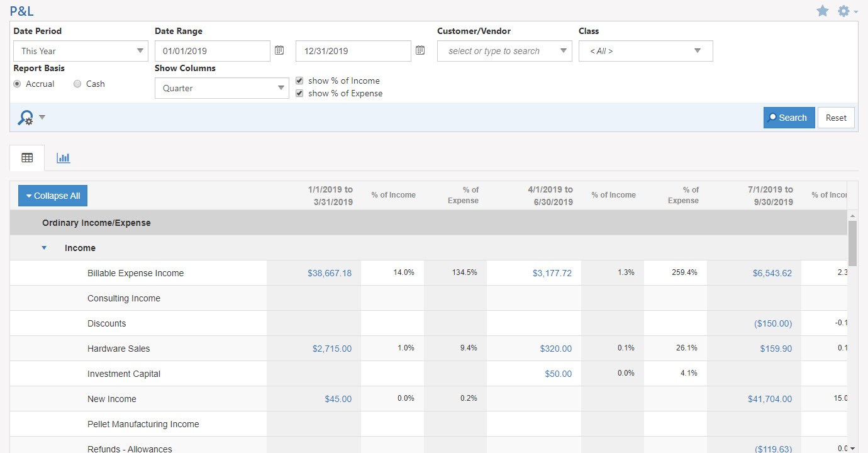868x453 pixels.
Task: Open the advanced filter magnifier icon
Action: (x=26, y=118)
